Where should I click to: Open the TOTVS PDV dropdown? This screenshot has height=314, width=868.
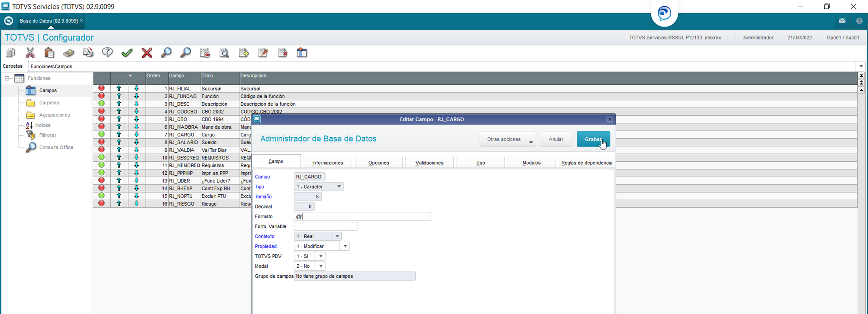[321, 256]
